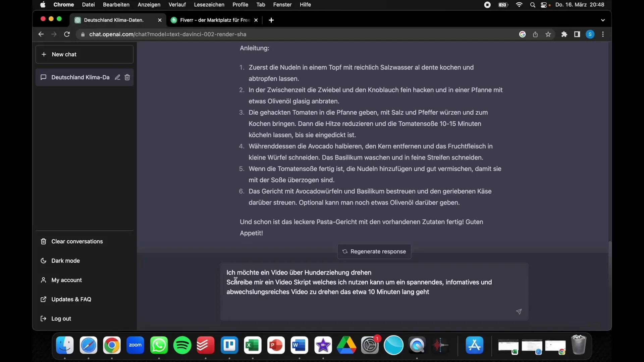Open the Deutschland Klima-Da conversation

click(80, 77)
